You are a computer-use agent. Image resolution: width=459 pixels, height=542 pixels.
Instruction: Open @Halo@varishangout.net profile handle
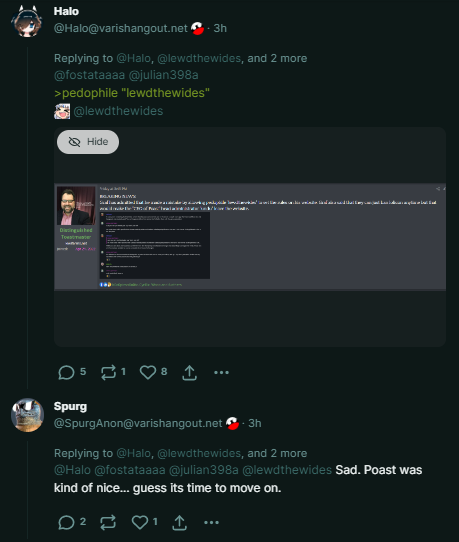click(121, 28)
